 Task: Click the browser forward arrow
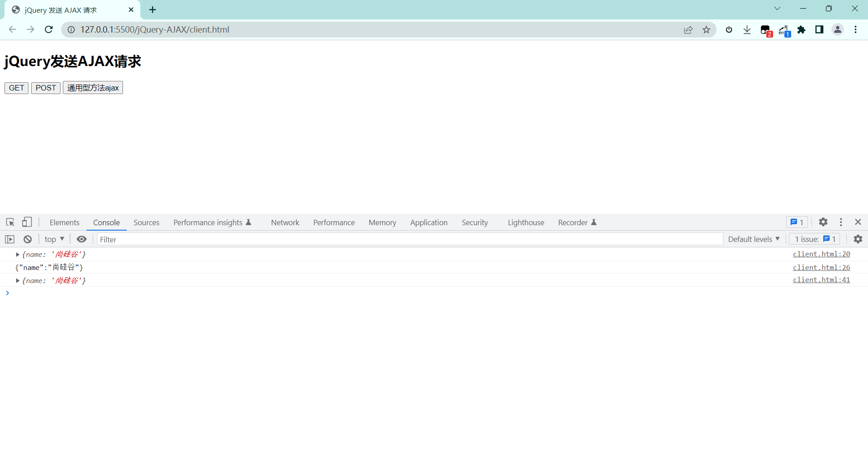click(x=30, y=29)
